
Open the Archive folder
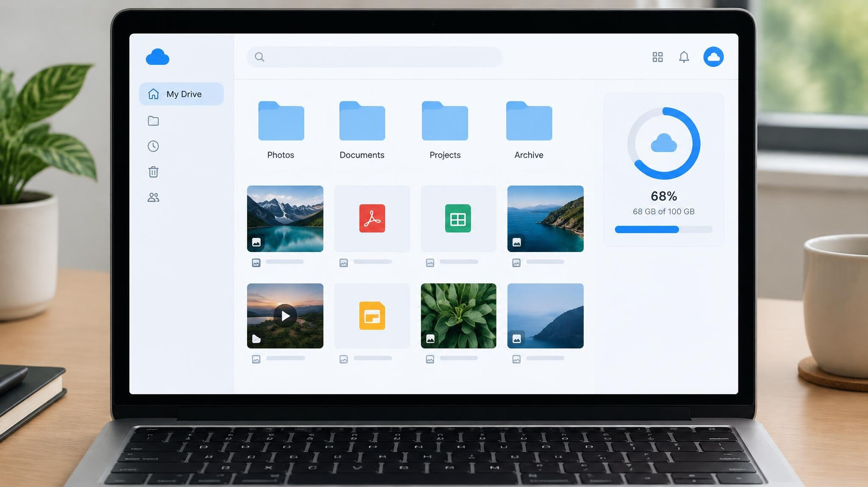click(x=529, y=130)
